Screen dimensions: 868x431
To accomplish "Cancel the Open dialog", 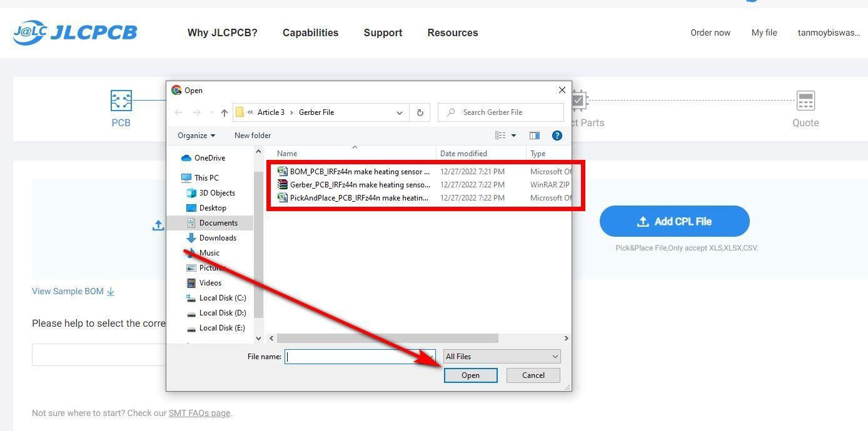I will (533, 375).
